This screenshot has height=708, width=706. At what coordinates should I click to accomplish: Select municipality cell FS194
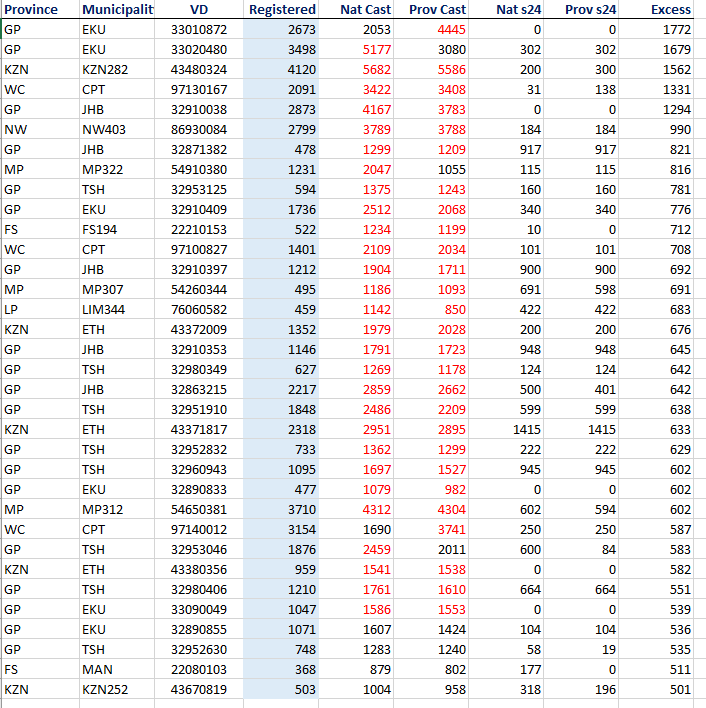pos(99,230)
